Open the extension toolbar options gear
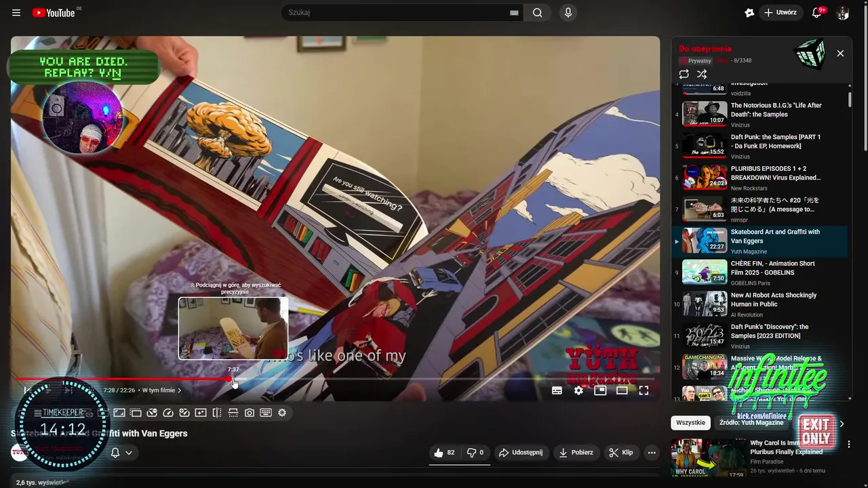 point(282,413)
